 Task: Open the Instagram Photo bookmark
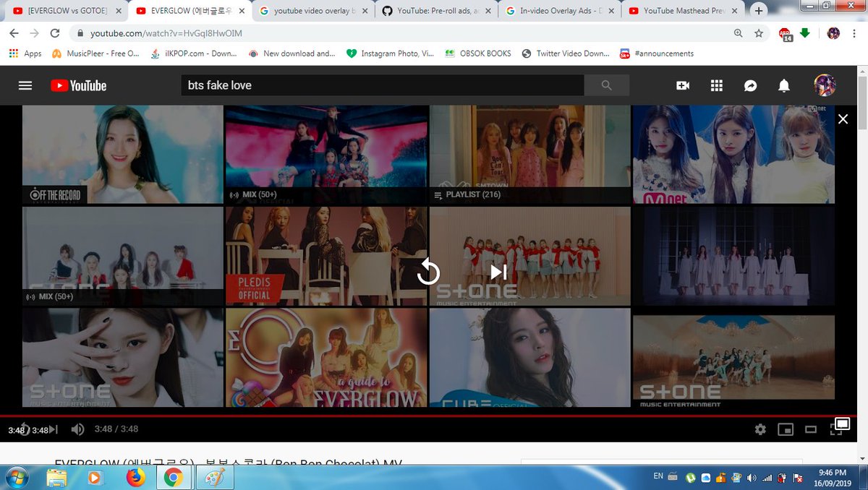click(390, 53)
